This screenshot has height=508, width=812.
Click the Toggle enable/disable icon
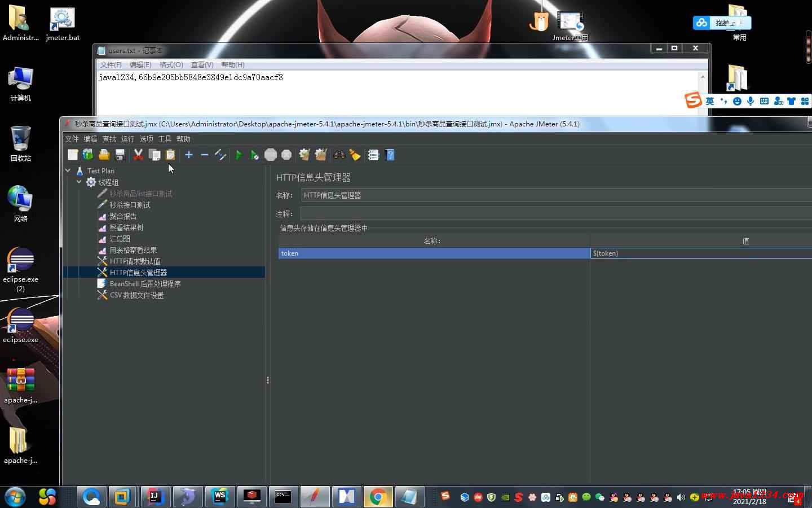[220, 155]
